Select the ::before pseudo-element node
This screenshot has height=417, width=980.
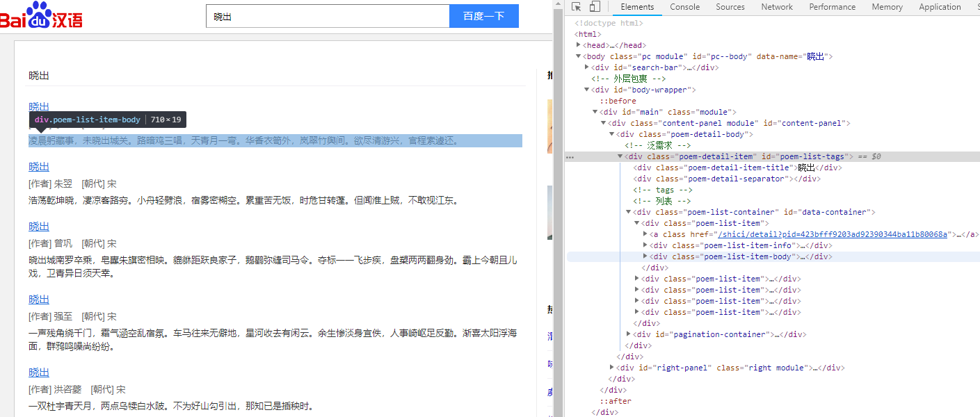click(618, 101)
